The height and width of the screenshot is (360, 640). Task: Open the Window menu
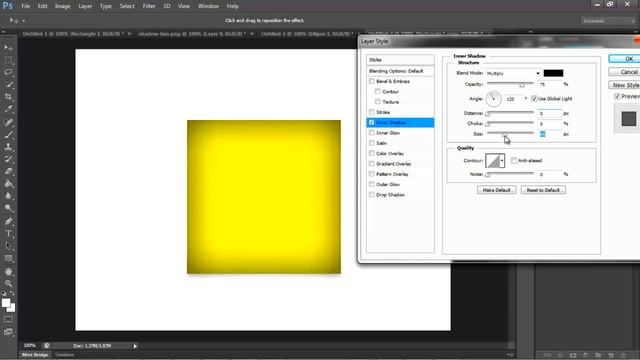click(x=208, y=6)
